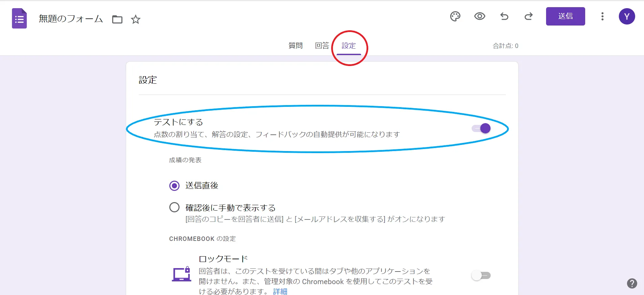Switch to the 質問 tab
Viewport: 644px width, 295px height.
point(295,46)
